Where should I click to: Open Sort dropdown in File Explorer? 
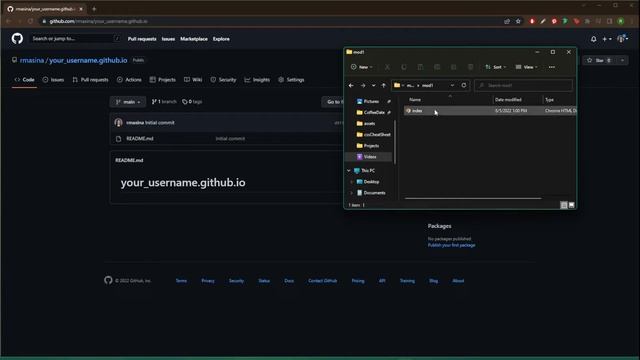496,67
